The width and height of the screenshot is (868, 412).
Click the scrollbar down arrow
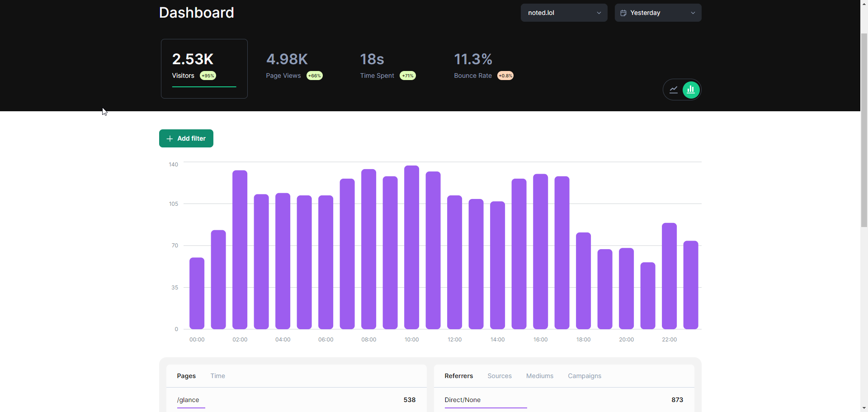tap(864, 408)
